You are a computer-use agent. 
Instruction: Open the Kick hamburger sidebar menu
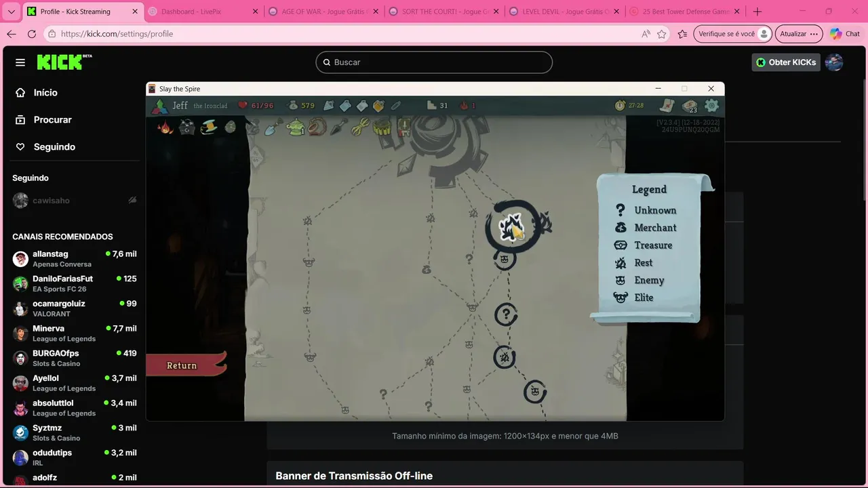tap(20, 62)
